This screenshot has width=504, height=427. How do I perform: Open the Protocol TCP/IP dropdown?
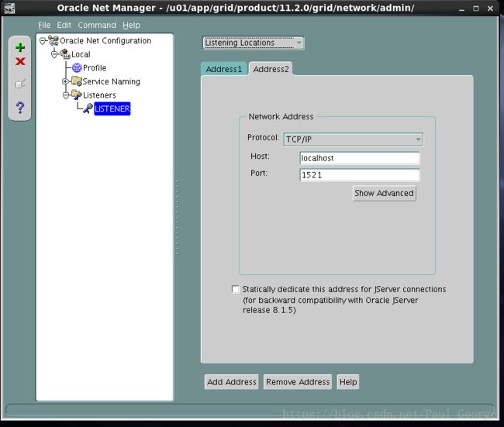[354, 139]
